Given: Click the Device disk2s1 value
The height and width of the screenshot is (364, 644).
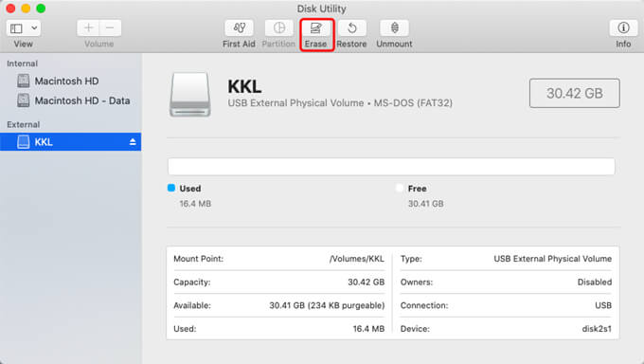Looking at the screenshot, I should 597,329.
